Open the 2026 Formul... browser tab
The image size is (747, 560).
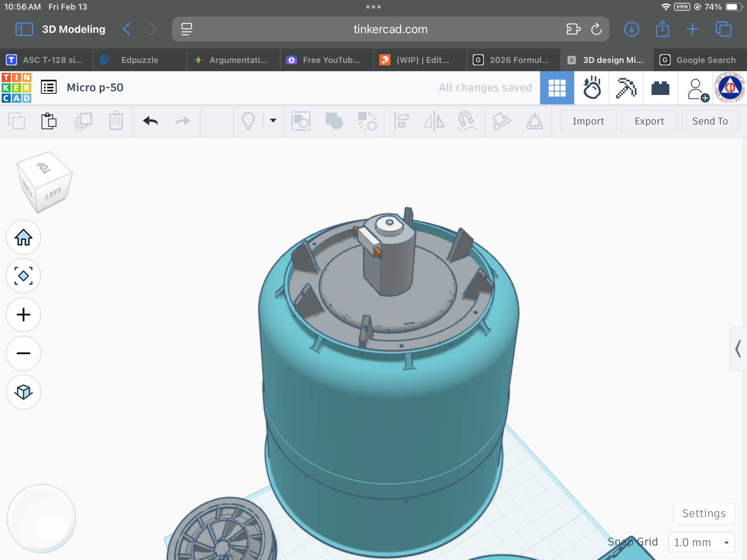514,60
